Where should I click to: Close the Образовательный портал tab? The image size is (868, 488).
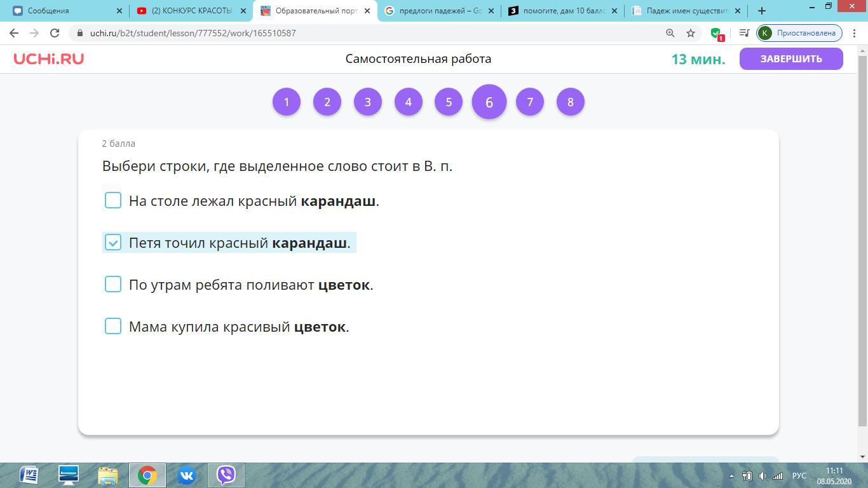pyautogui.click(x=367, y=11)
